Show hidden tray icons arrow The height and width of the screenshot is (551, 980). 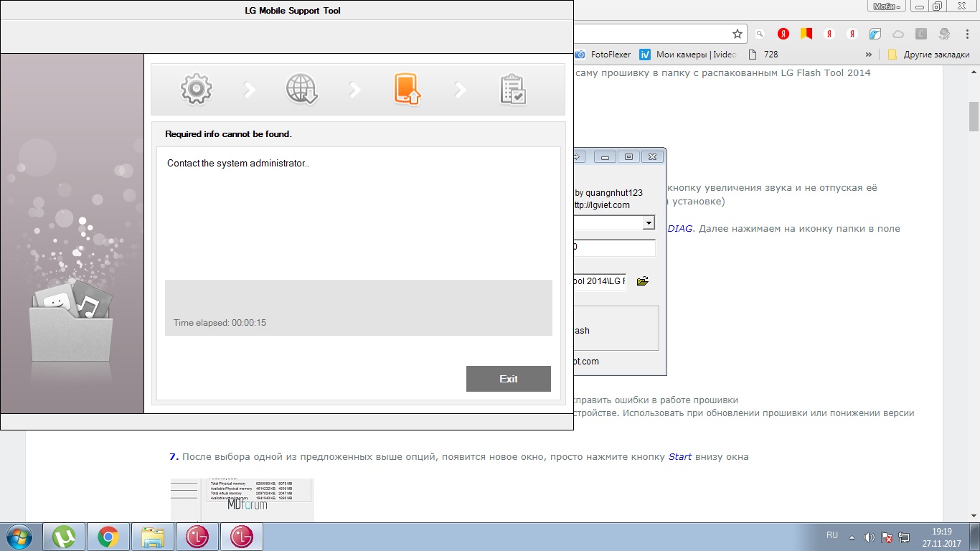852,537
